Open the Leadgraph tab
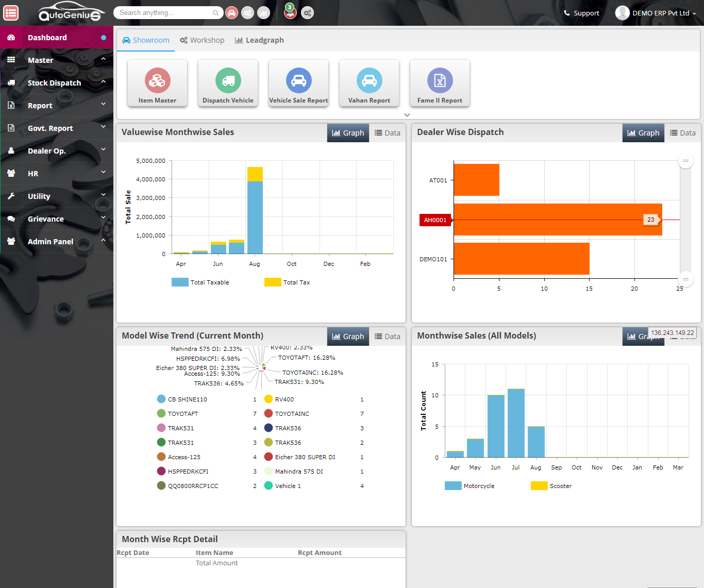Viewport: 704px width, 588px height. click(x=259, y=40)
